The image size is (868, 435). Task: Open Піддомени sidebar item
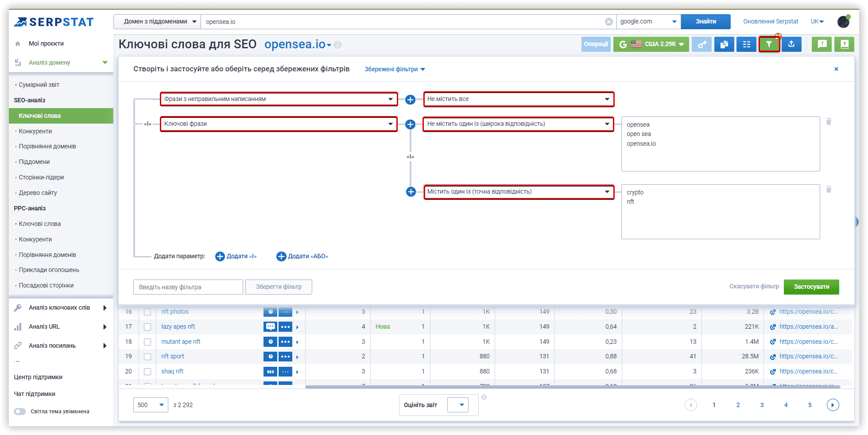[x=34, y=162]
